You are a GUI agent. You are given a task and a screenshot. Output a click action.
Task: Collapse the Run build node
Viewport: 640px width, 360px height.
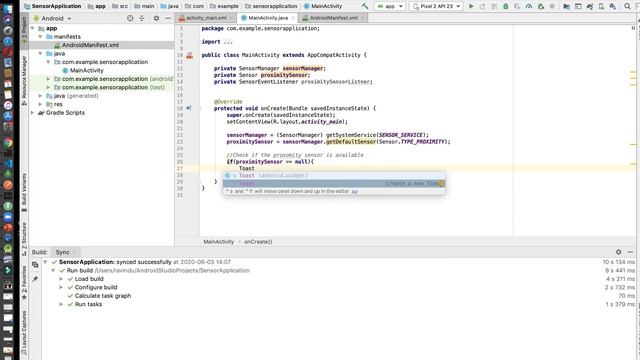click(x=53, y=270)
